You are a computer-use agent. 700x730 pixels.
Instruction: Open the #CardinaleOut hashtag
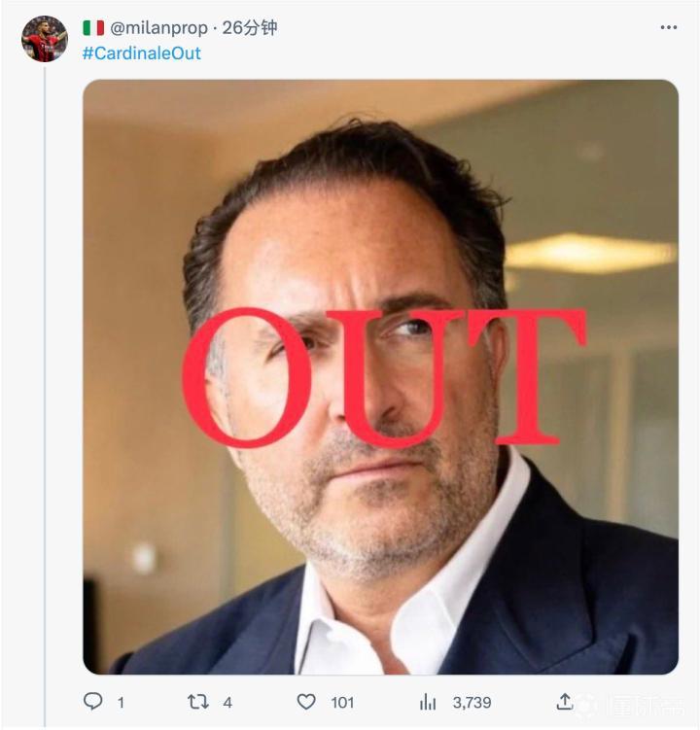tap(141, 52)
